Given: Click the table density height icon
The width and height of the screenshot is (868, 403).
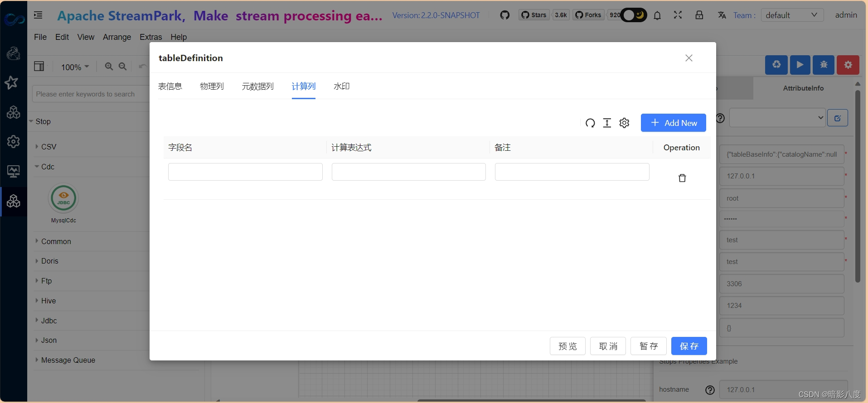Looking at the screenshot, I should click(607, 123).
